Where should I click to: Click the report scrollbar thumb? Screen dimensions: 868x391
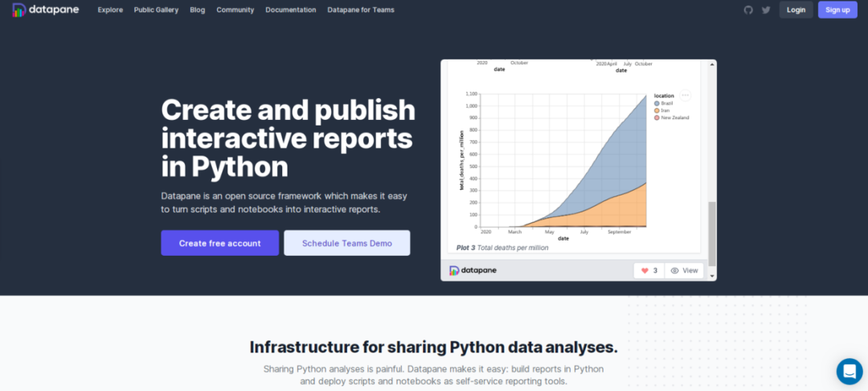point(712,233)
